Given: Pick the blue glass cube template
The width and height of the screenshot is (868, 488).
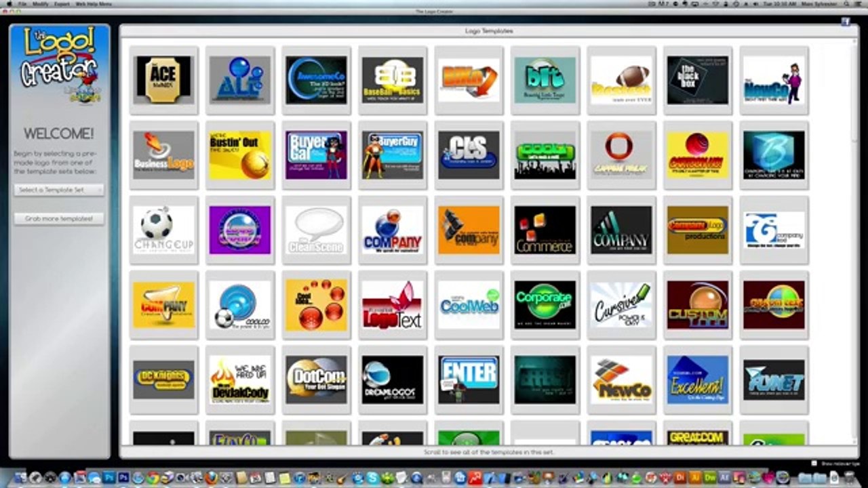Looking at the screenshot, I should [x=774, y=155].
